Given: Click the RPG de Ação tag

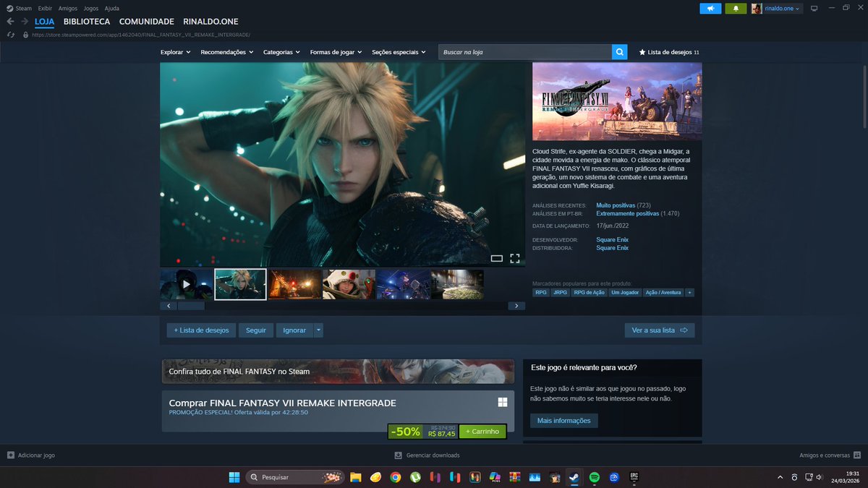Looking at the screenshot, I should coord(589,293).
